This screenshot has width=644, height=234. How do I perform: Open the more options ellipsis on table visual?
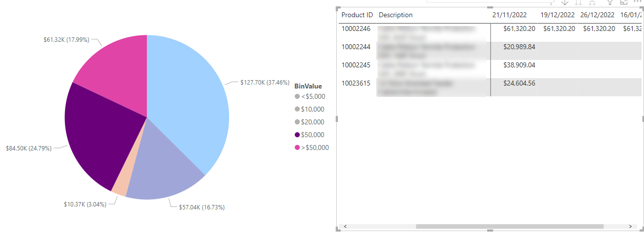[x=638, y=1]
